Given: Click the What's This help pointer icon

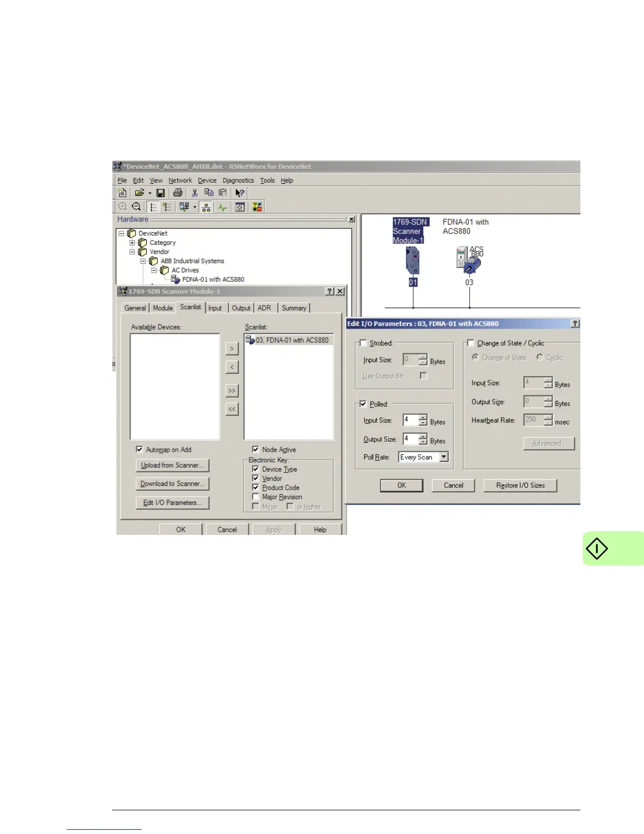Looking at the screenshot, I should 240,193.
